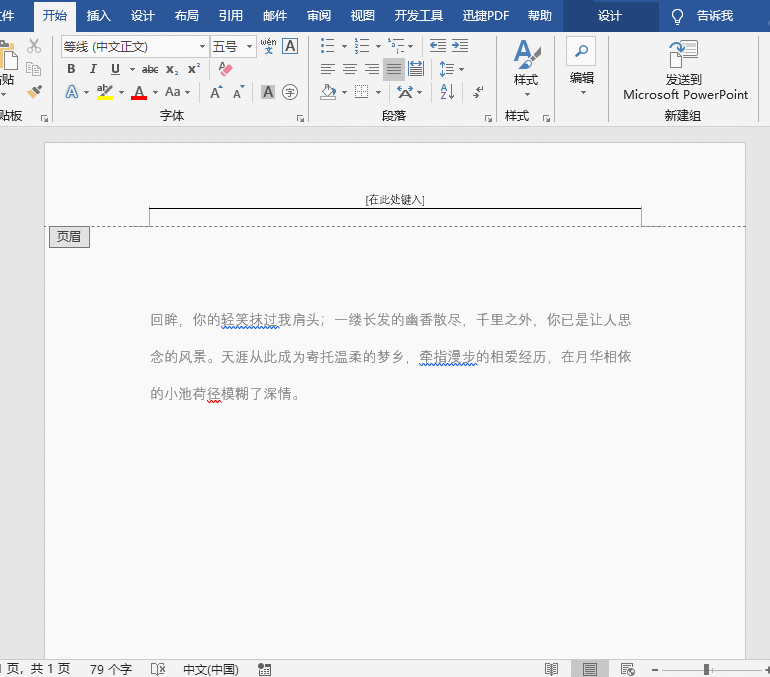Click the Copy icon
770x677 pixels.
pos(33,69)
